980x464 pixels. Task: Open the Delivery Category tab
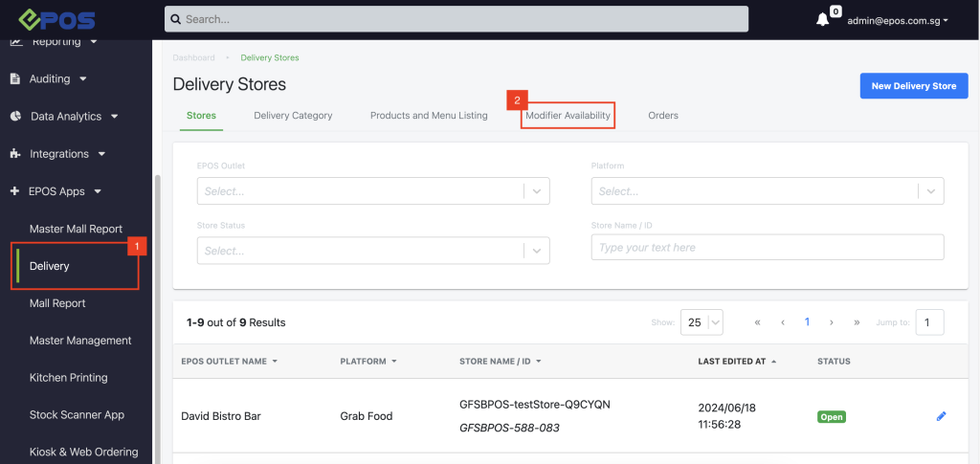(293, 116)
